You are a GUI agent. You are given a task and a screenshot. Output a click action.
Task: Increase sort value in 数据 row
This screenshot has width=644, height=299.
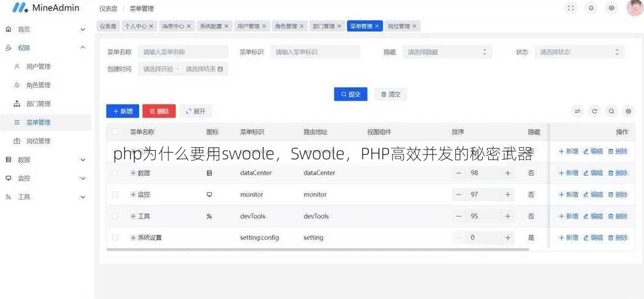click(x=508, y=173)
